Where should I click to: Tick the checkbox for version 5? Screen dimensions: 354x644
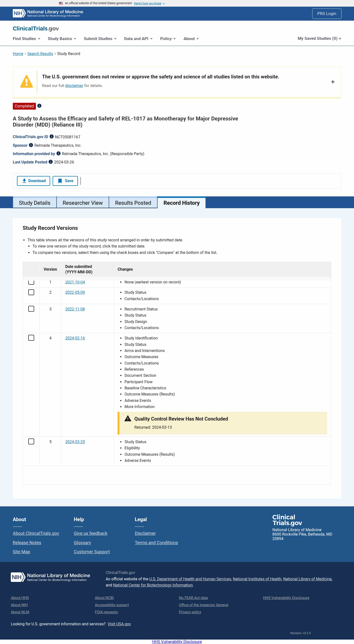pos(31,442)
